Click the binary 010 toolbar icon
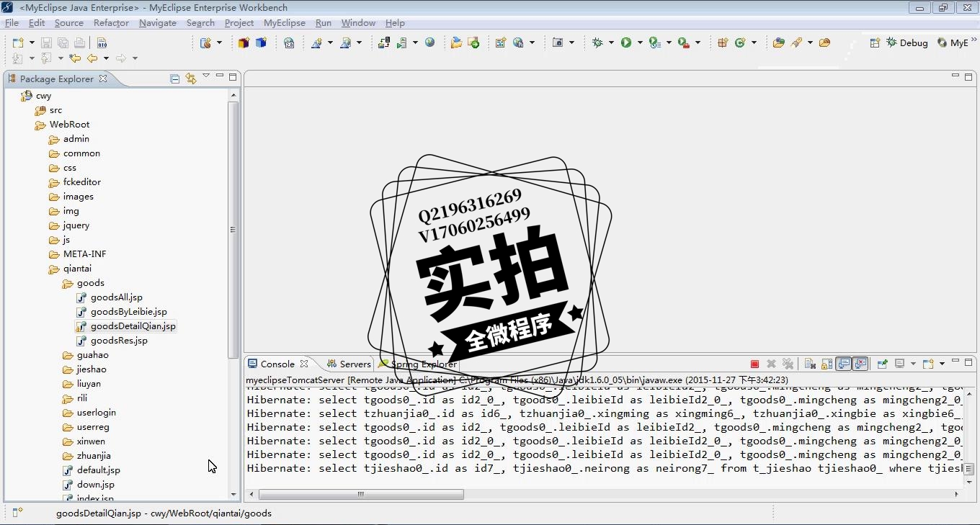The height and width of the screenshot is (525, 980). pyautogui.click(x=102, y=42)
